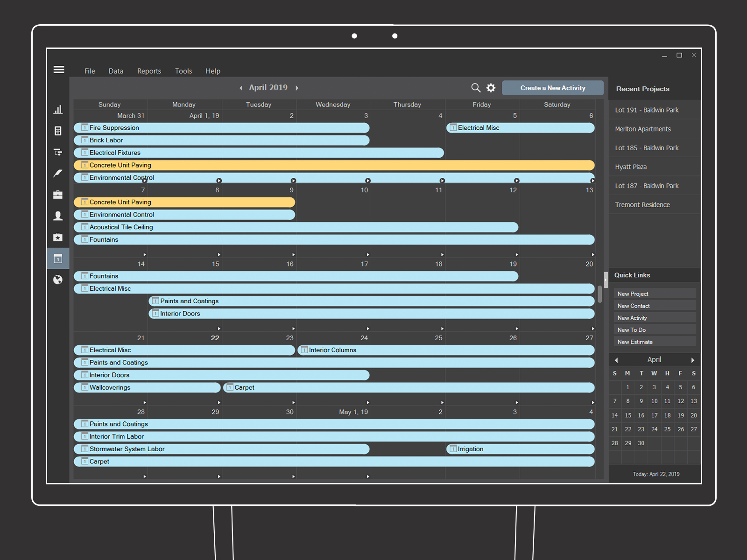Click Create a New Activity button

pyautogui.click(x=553, y=88)
